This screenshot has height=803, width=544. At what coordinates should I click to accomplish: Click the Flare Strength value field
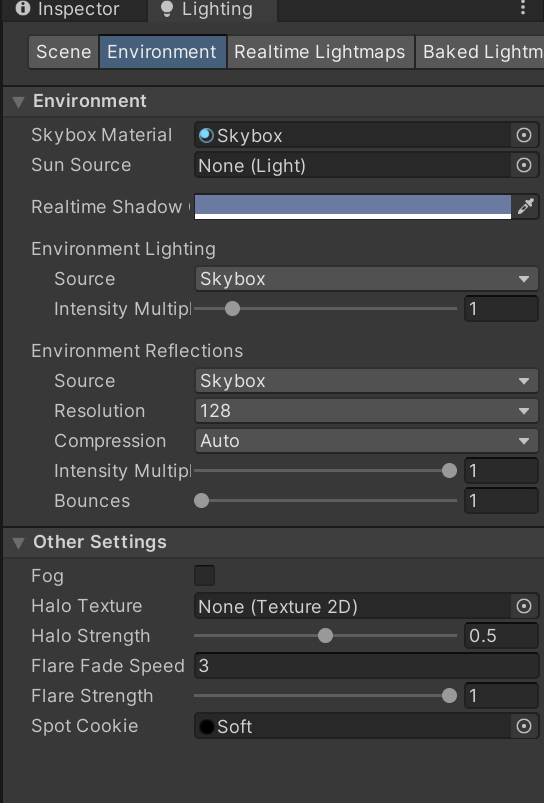(501, 696)
